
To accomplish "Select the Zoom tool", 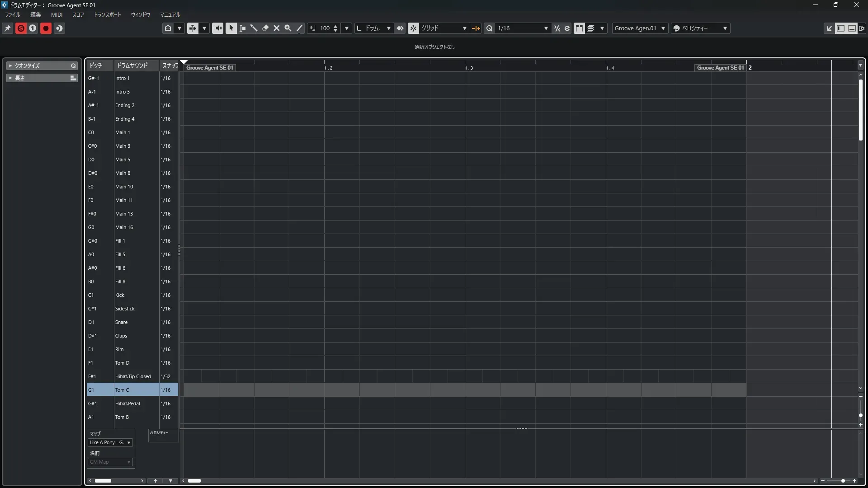I will pos(288,28).
